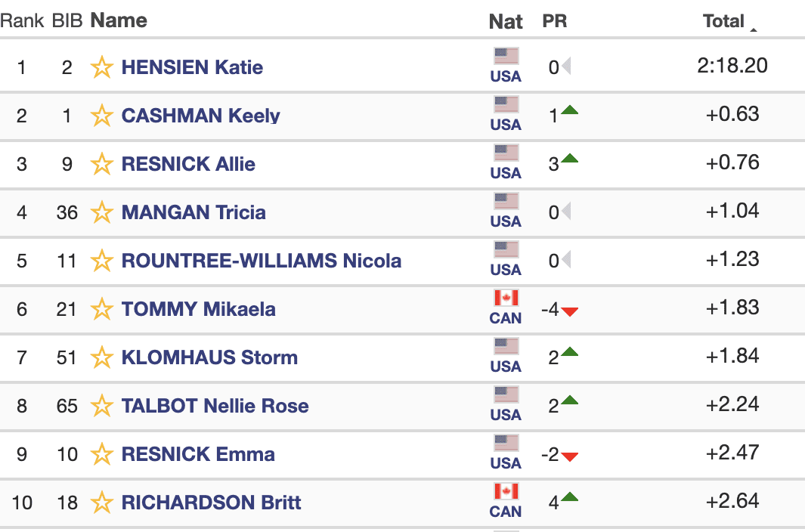Open KLOMHAUS Storm athlete link
The width and height of the screenshot is (805, 532).
(209, 357)
